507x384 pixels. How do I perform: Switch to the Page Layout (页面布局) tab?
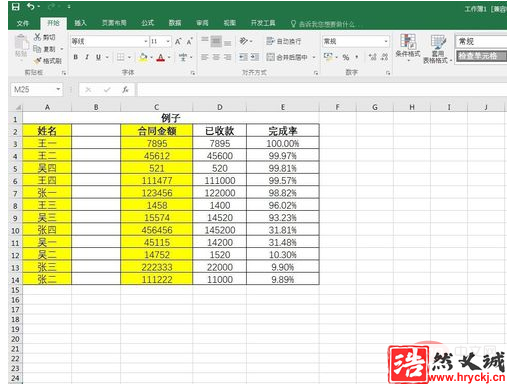click(114, 23)
